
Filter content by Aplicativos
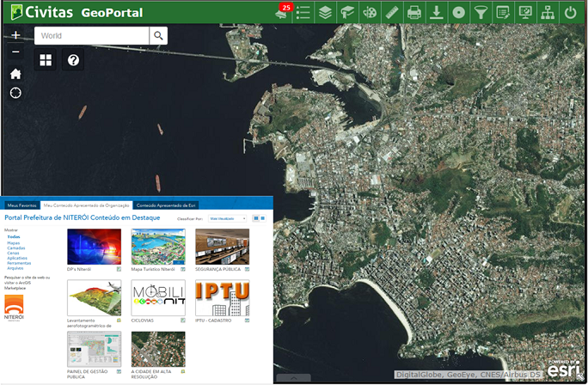[x=17, y=258]
